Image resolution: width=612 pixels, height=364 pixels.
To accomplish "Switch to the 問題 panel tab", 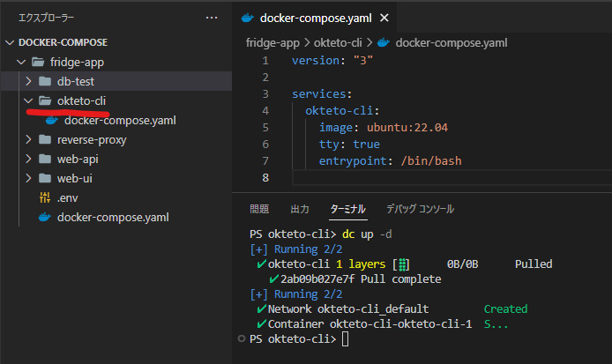I will point(259,209).
